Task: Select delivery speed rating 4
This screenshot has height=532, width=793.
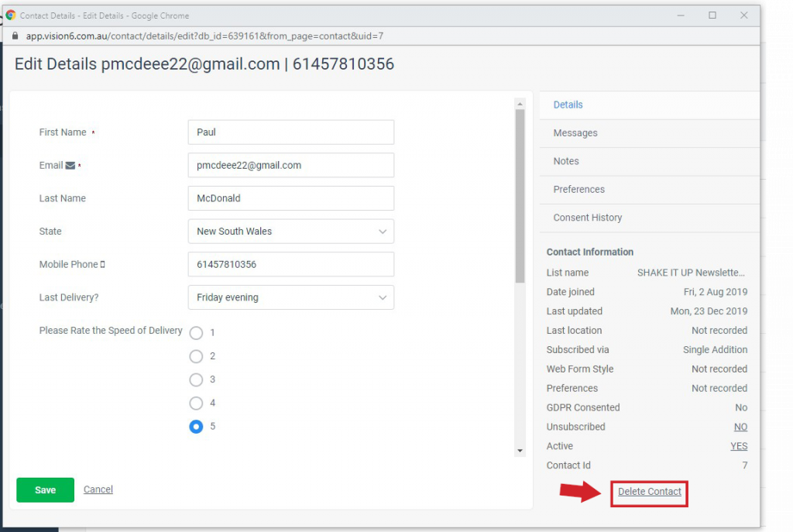Action: [196, 403]
